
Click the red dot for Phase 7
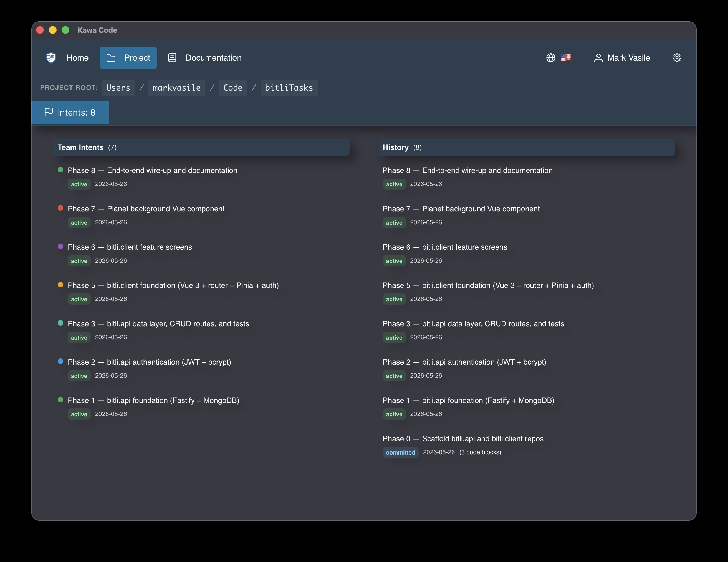pyautogui.click(x=60, y=208)
